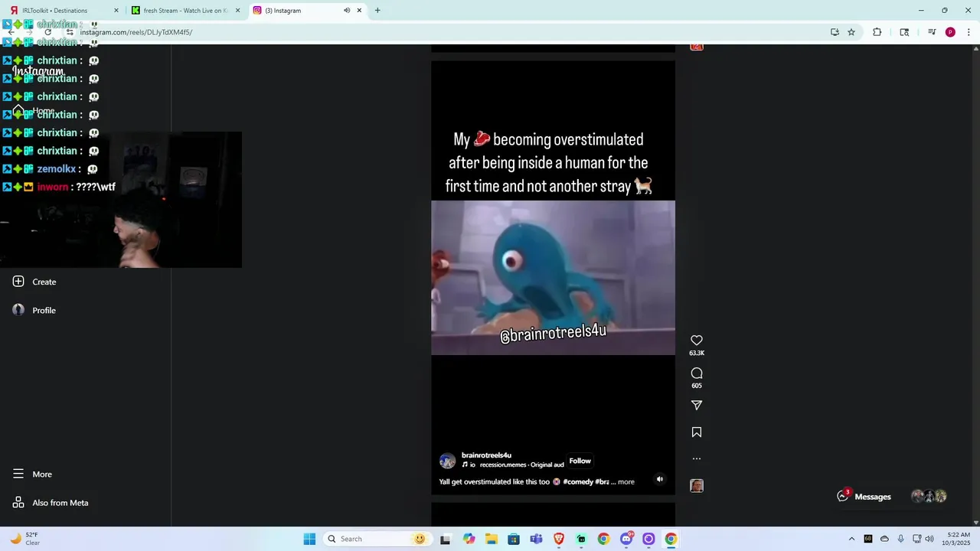Expand the caption with 'more'

coord(626,482)
